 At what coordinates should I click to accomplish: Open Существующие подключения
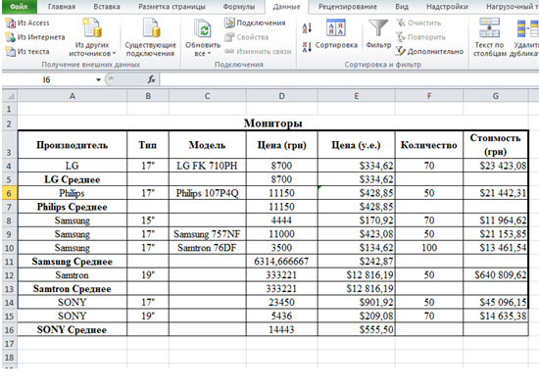tap(150, 37)
